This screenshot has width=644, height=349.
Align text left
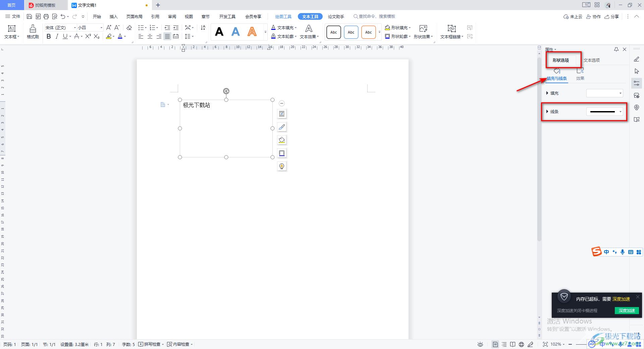coord(141,36)
